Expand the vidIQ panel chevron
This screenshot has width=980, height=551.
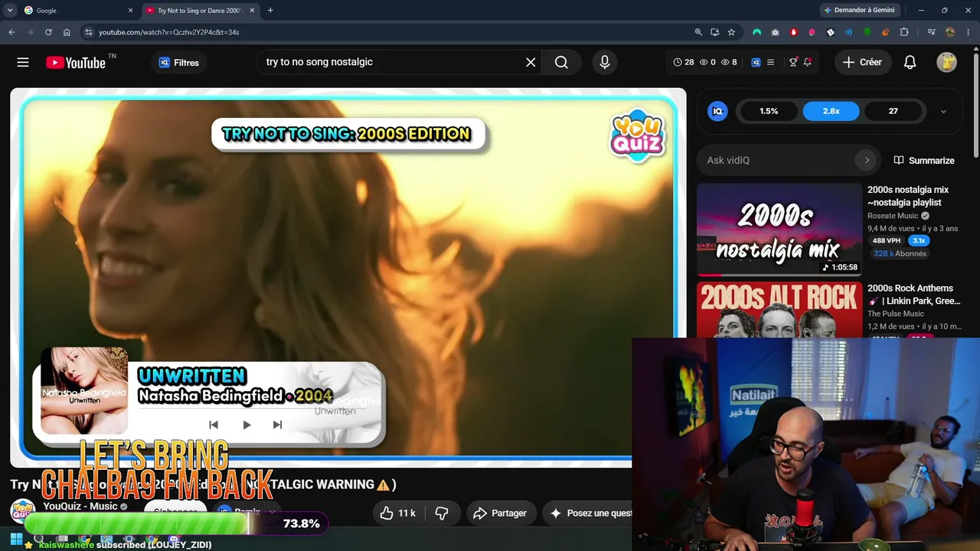point(943,112)
